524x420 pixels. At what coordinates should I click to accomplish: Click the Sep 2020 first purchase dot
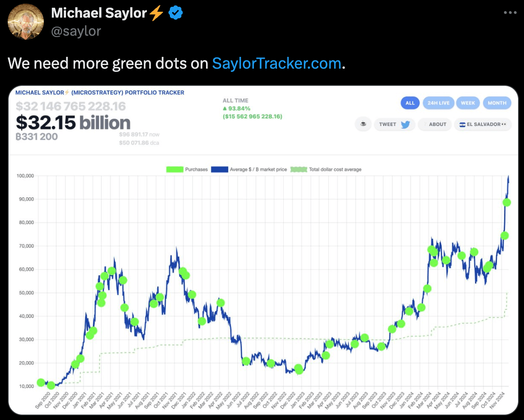[41, 383]
